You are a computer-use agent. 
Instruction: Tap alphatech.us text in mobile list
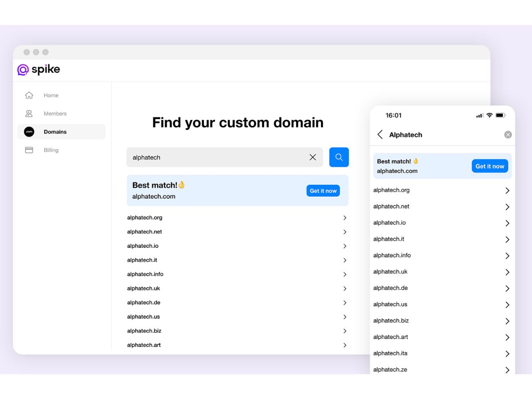pos(390,305)
